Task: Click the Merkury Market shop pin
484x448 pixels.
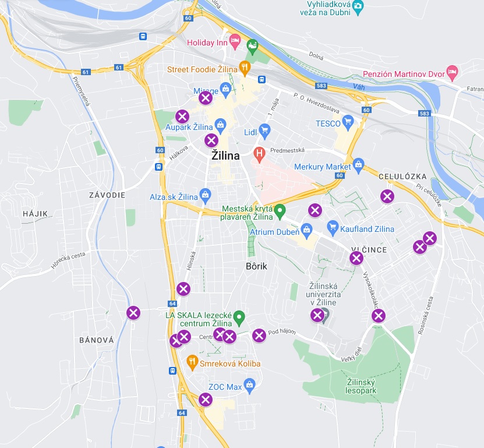Action: (x=358, y=165)
